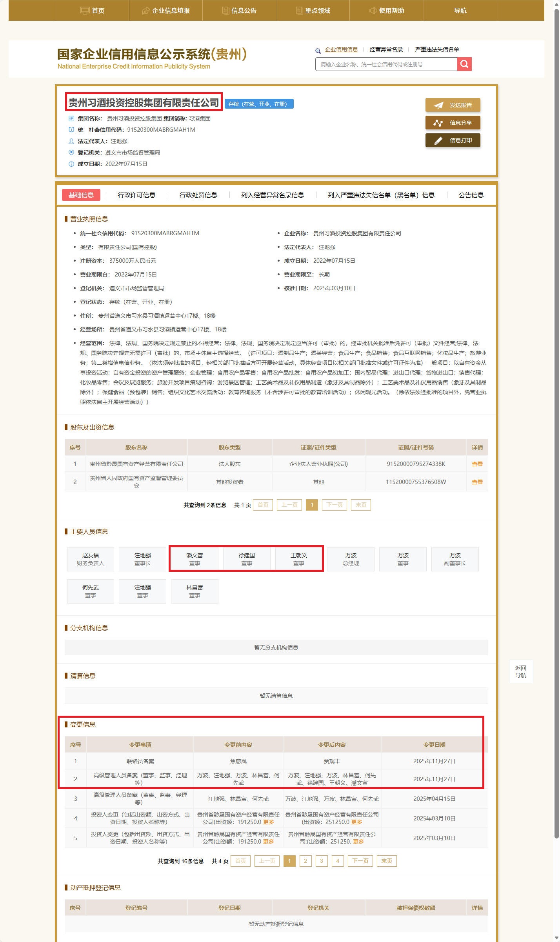
Task: Switch to 列入经营异常名录信息 tab
Action: [x=273, y=195]
